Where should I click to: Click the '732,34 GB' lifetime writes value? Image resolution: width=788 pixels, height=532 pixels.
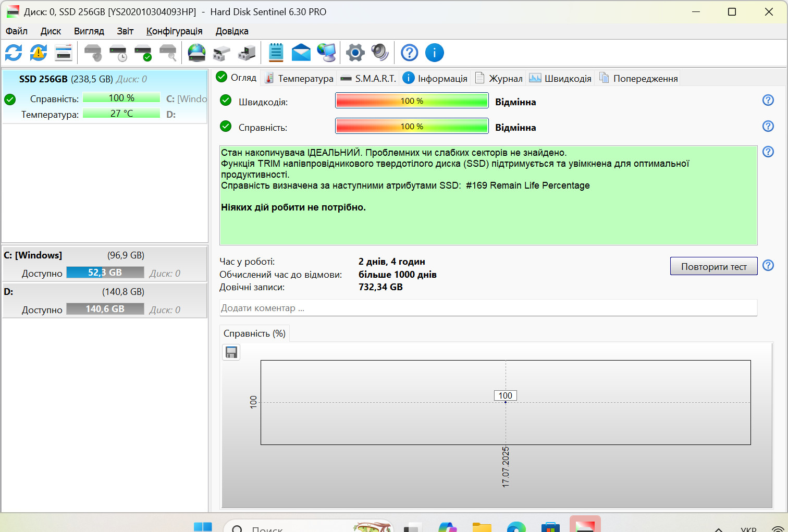(x=380, y=287)
